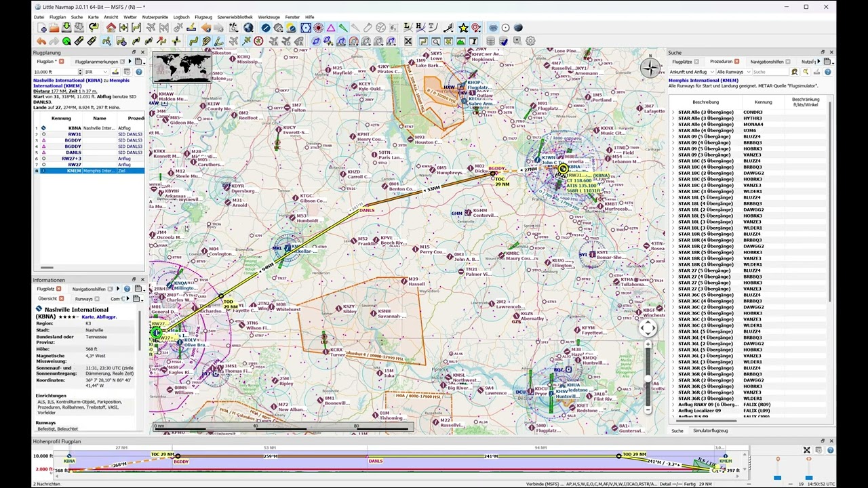The width and height of the screenshot is (868, 488).
Task: Open the Wetter menu
Action: click(x=130, y=17)
